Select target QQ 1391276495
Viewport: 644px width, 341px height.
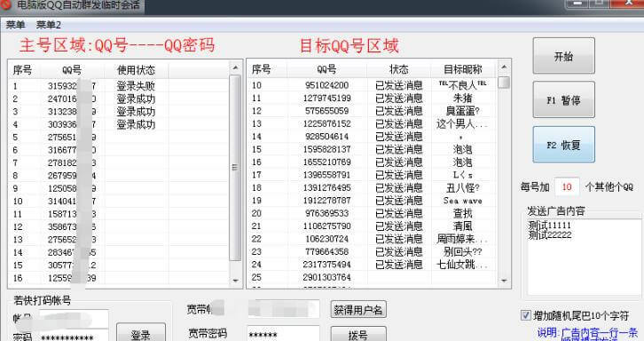pyautogui.click(x=327, y=187)
